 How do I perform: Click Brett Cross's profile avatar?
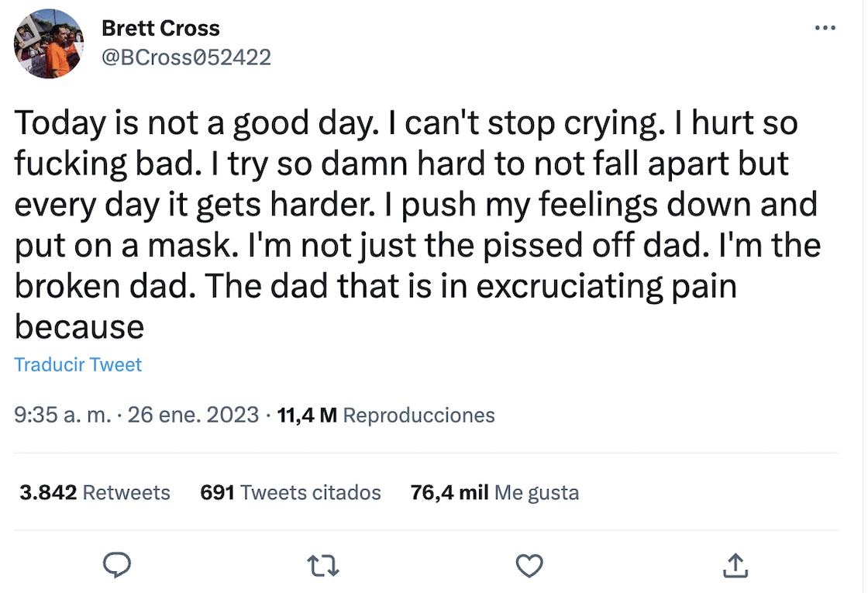tap(48, 43)
